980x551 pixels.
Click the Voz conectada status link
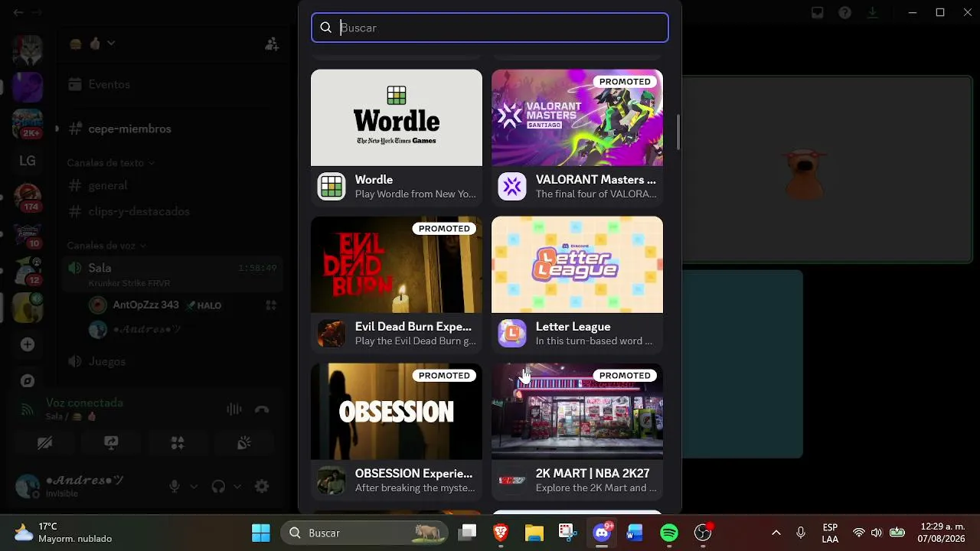coord(84,403)
